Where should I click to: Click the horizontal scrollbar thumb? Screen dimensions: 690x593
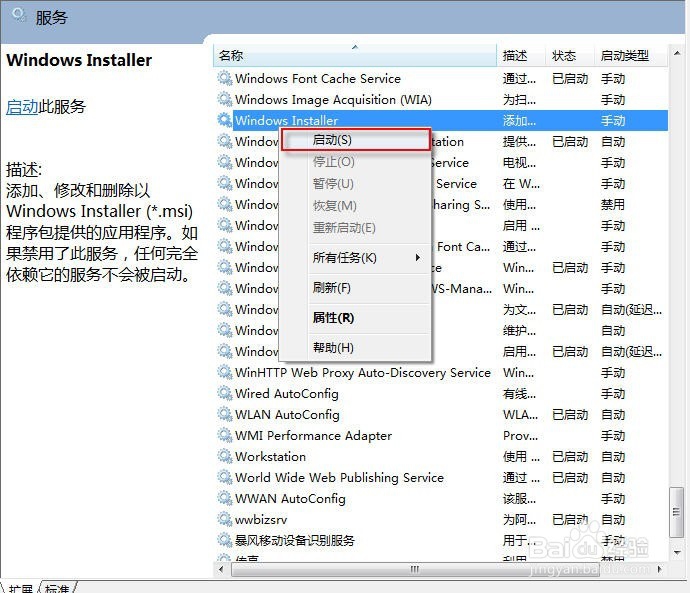click(415, 569)
